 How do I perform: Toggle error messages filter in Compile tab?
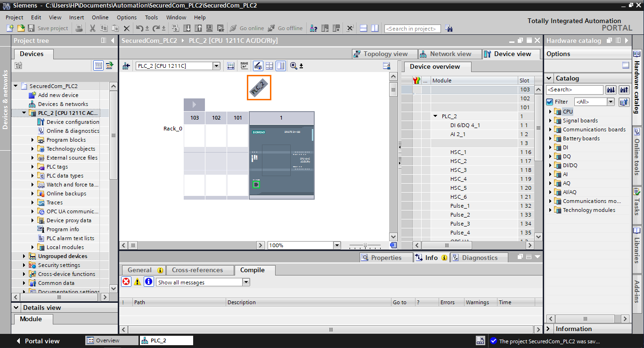[x=126, y=282]
